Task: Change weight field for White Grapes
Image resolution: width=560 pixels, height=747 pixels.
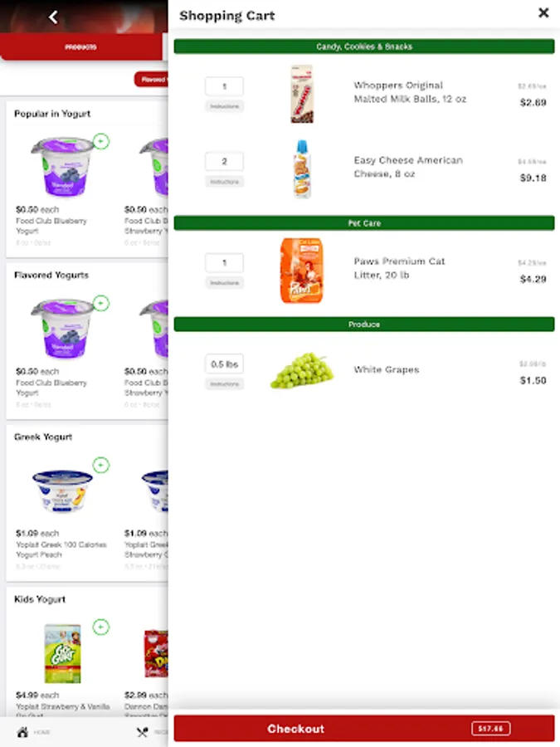Action: 224,364
